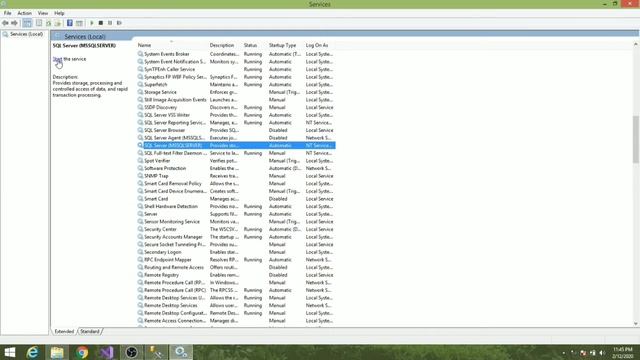Screen dimensions: 640x360
Task: Select the SQL Full-text Filter Daemon service
Action: click(x=236, y=153)
